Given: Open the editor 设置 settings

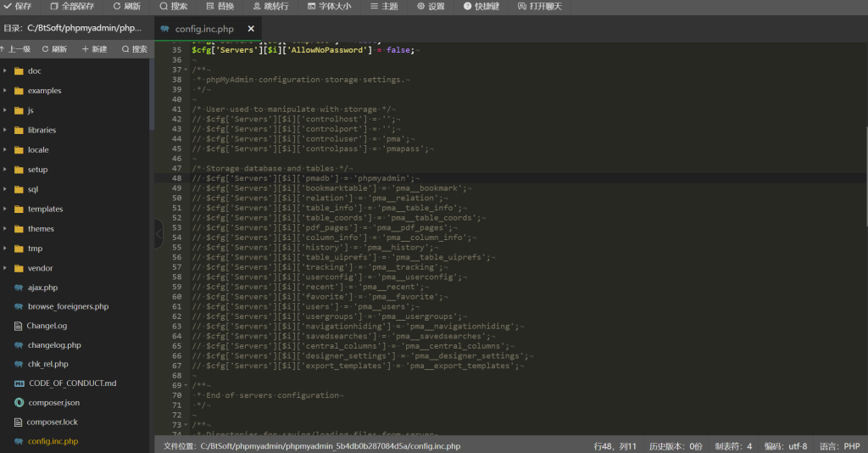Looking at the screenshot, I should [430, 6].
